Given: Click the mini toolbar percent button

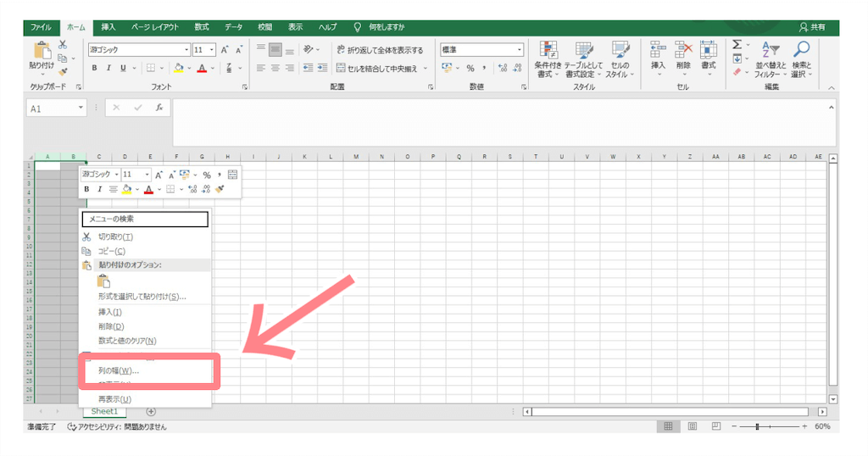Looking at the screenshot, I should (x=207, y=175).
